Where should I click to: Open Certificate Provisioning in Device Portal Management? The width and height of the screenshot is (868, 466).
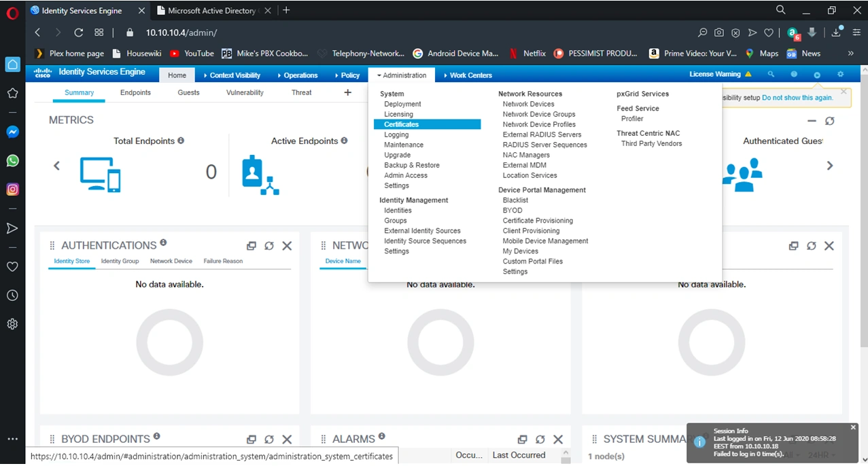[x=538, y=221]
